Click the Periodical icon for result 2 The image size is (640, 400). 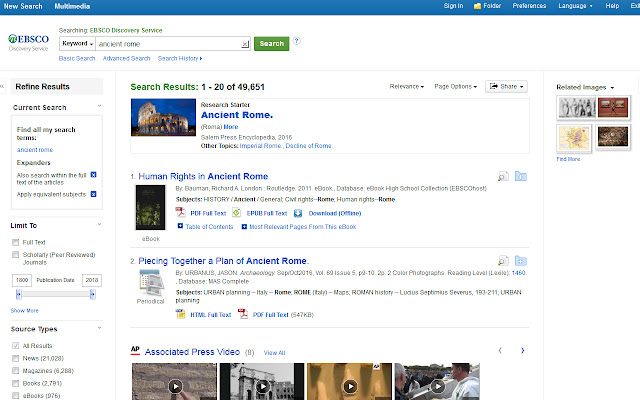tap(151, 283)
